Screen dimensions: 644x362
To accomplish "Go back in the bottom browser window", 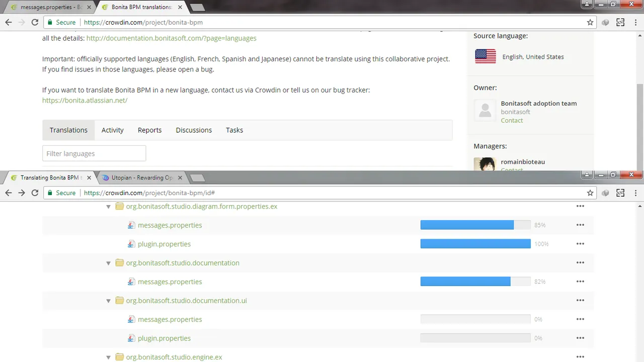I will 9,193.
